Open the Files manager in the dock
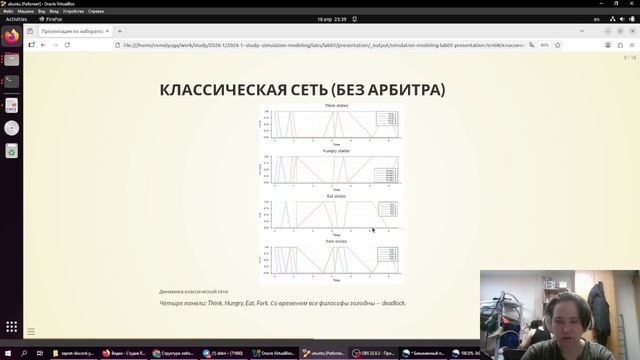 click(x=11, y=60)
